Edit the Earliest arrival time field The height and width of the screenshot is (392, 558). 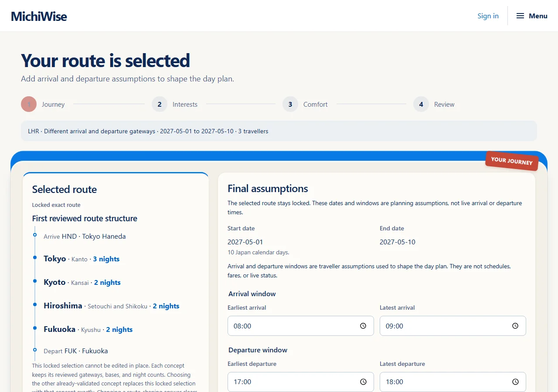click(x=301, y=326)
